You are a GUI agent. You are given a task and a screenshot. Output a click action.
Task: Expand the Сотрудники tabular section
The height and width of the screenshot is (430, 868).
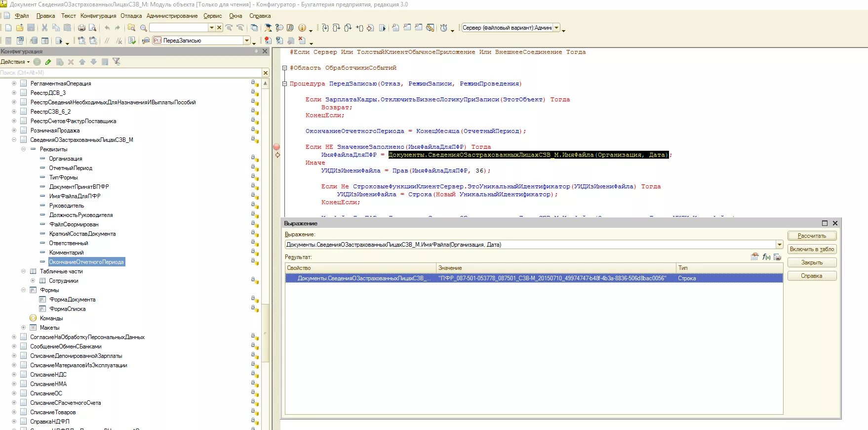click(x=33, y=281)
